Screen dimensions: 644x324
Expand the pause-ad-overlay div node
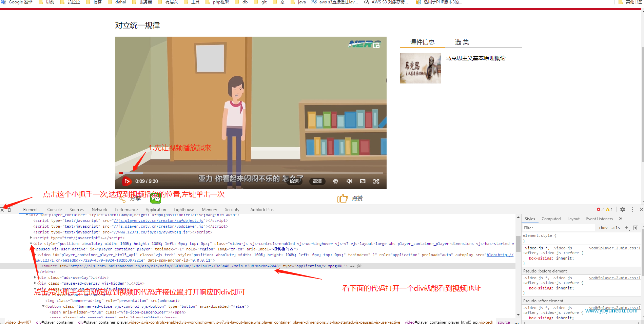pyautogui.click(x=35, y=283)
